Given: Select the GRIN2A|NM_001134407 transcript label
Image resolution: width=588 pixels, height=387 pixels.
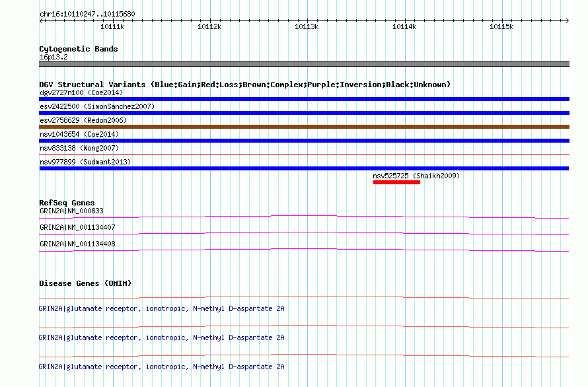Looking at the screenshot, I should pyautogui.click(x=77, y=228).
